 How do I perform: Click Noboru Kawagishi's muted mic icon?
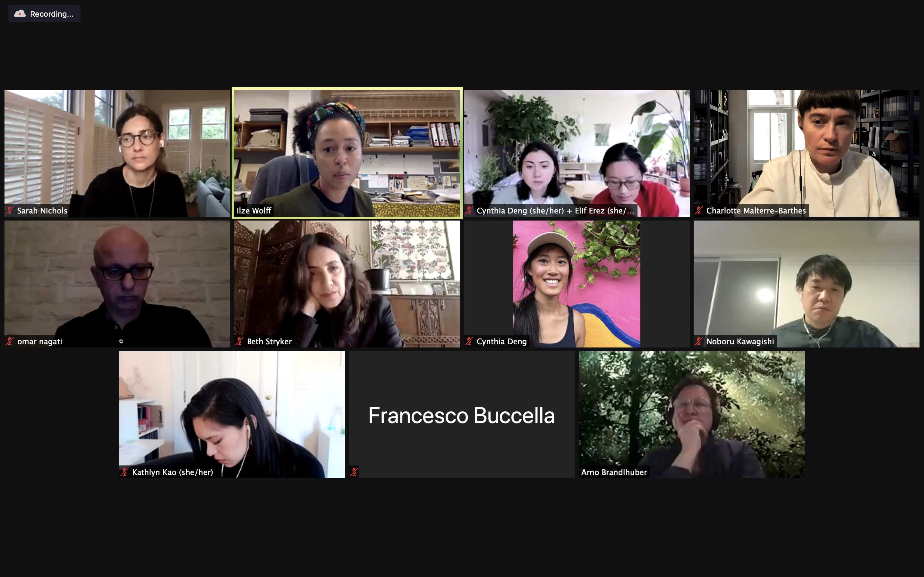tap(699, 341)
